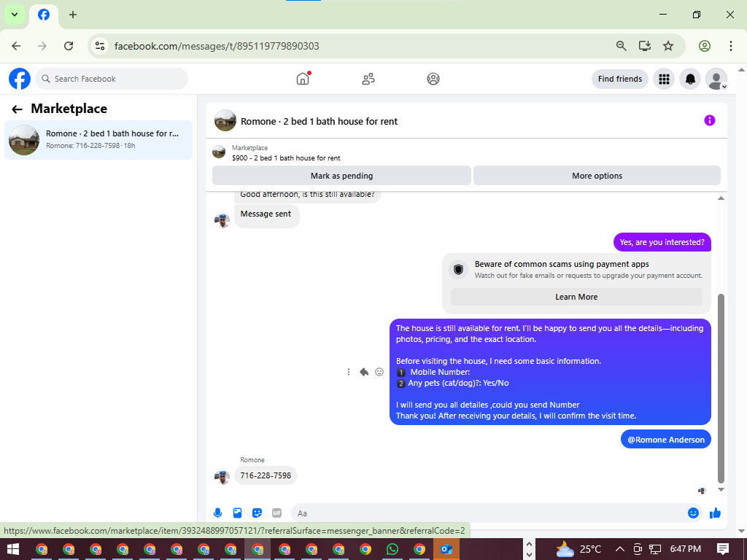Open the notifications bell
The width and height of the screenshot is (747, 560).
coord(690,79)
